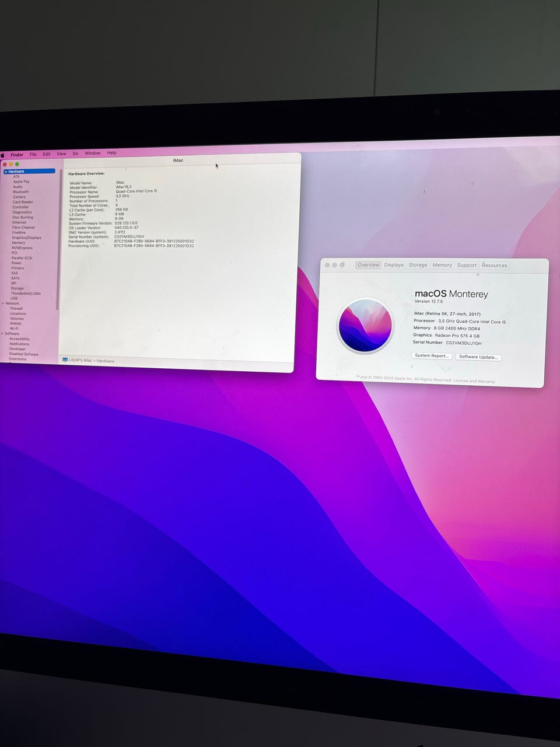Select Audio in the sidebar

click(x=17, y=187)
